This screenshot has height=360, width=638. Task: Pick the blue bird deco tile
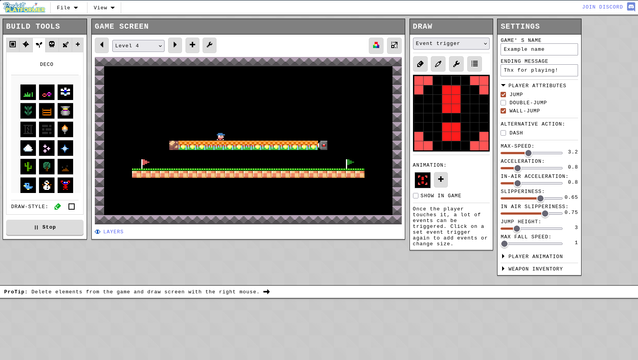pyautogui.click(x=28, y=185)
